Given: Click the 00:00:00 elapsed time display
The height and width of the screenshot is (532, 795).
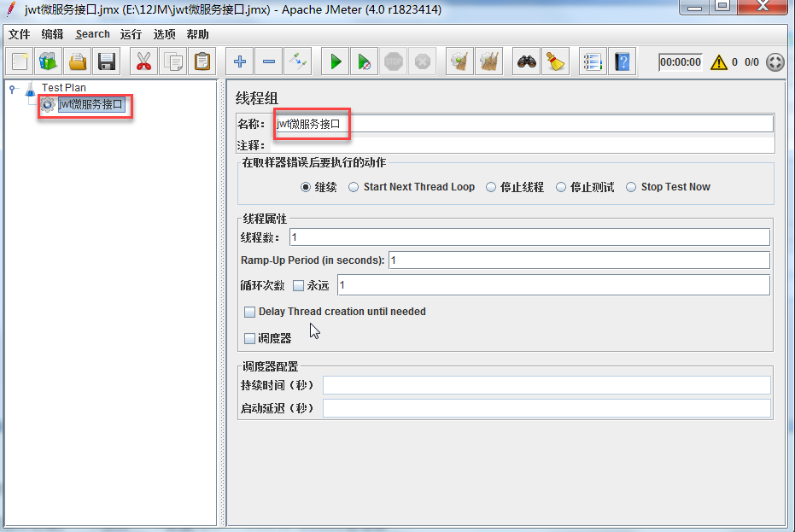Looking at the screenshot, I should point(681,62).
